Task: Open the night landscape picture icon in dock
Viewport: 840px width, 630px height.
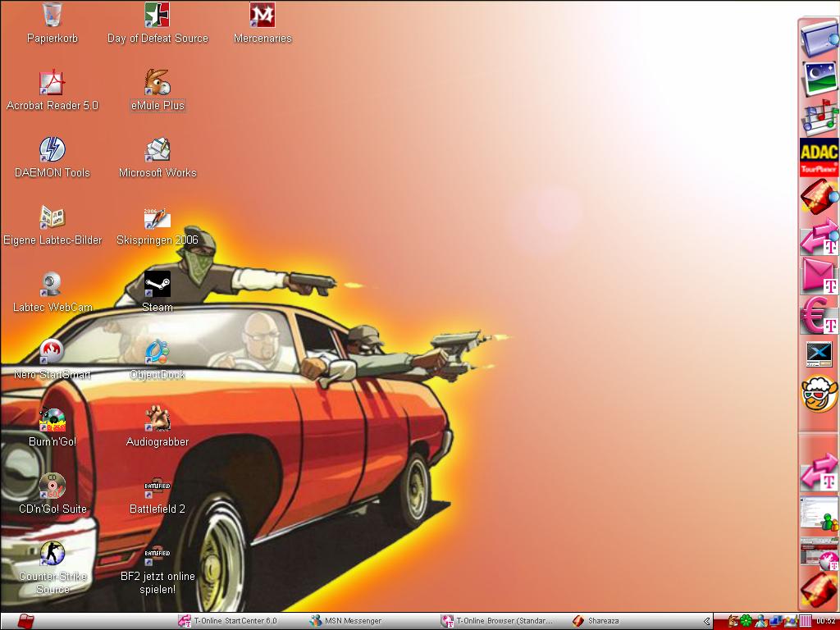Action: click(819, 78)
